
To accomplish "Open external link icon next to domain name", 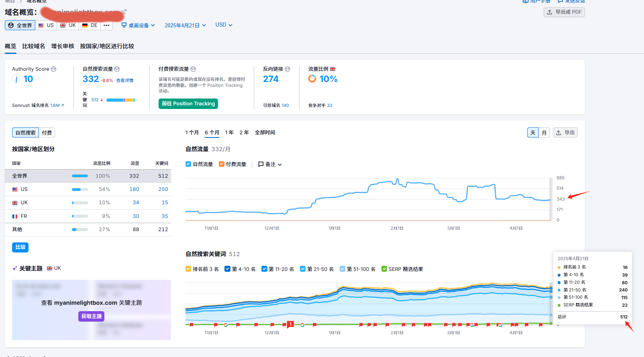I will tap(124, 12).
